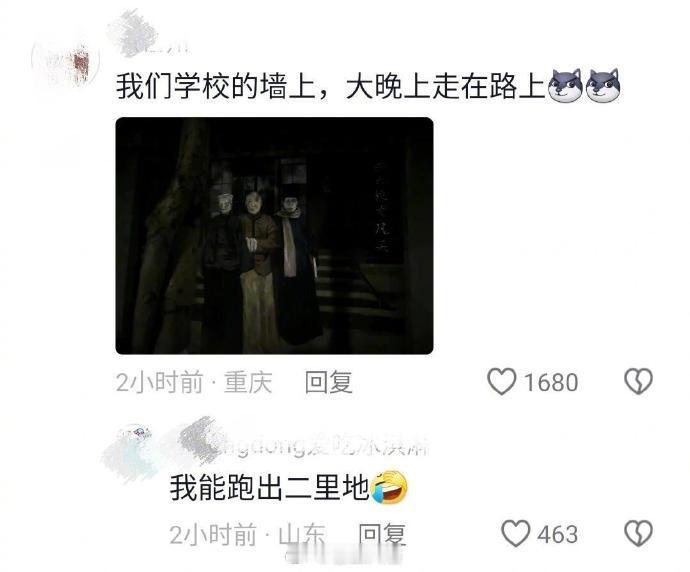Tap the 1680 like count number
690x572 pixels.
coord(551,382)
